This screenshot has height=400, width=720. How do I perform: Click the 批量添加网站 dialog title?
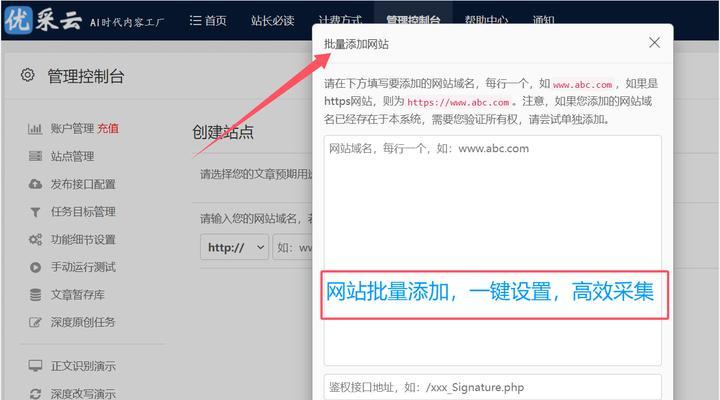[356, 44]
